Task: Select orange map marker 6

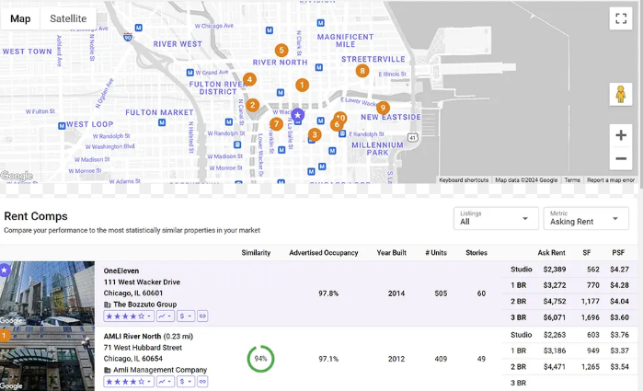Action: pos(337,124)
